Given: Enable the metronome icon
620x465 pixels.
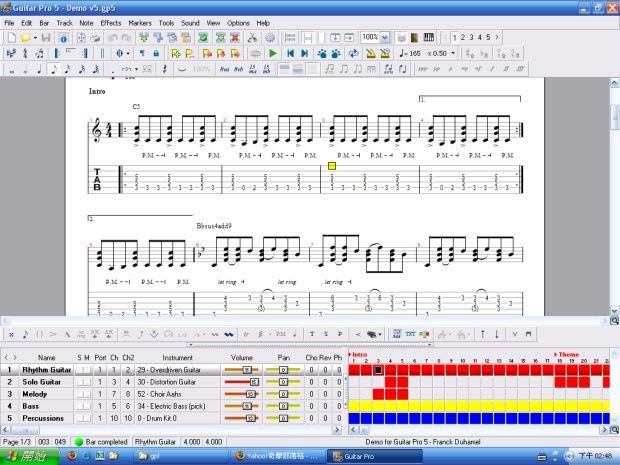Looking at the screenshot, I should pyautogui.click(x=370, y=53).
